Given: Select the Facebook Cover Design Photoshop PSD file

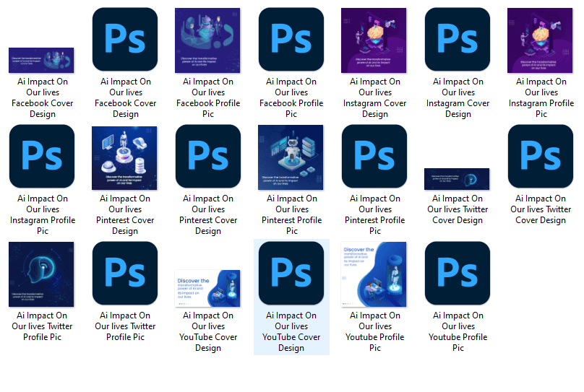Looking at the screenshot, I should click(125, 40).
